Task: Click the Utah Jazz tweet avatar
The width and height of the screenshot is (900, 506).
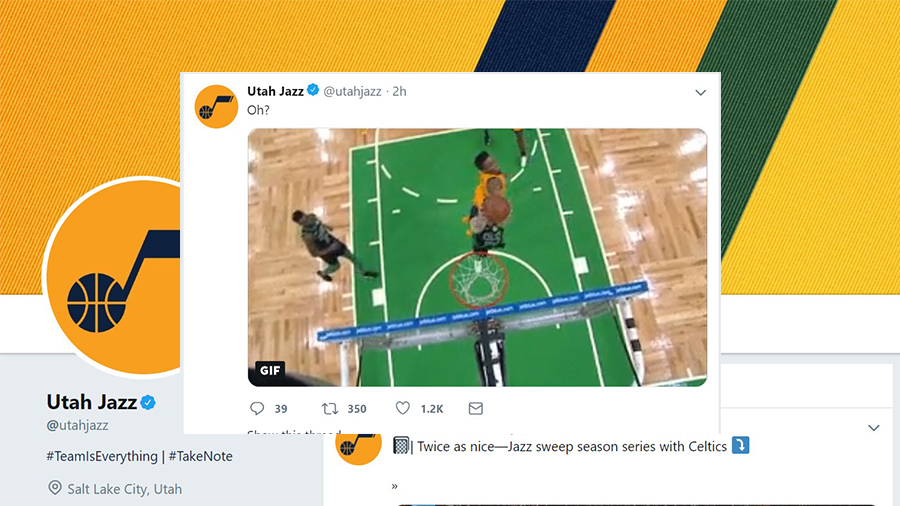Action: click(216, 107)
